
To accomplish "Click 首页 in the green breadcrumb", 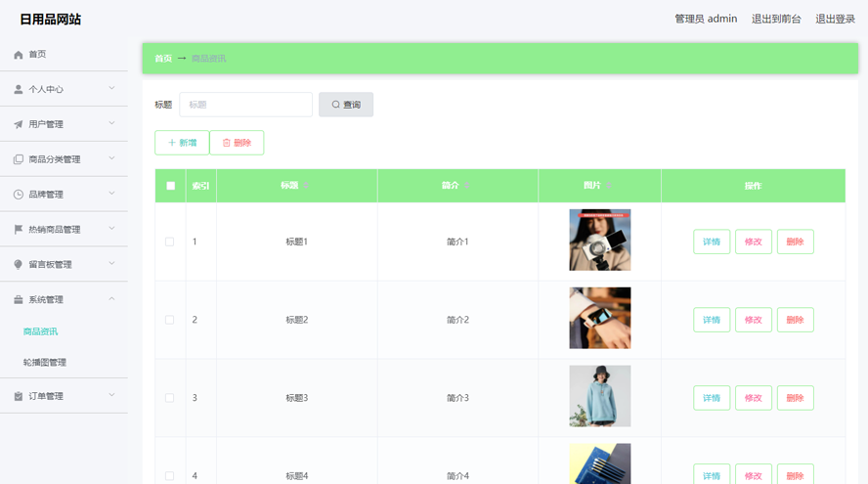I will click(163, 58).
